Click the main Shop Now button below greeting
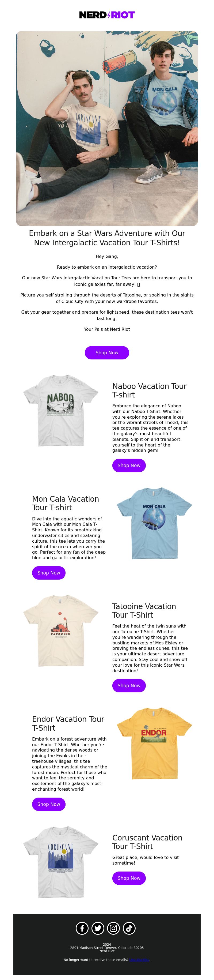This screenshot has width=214, height=980. [107, 353]
